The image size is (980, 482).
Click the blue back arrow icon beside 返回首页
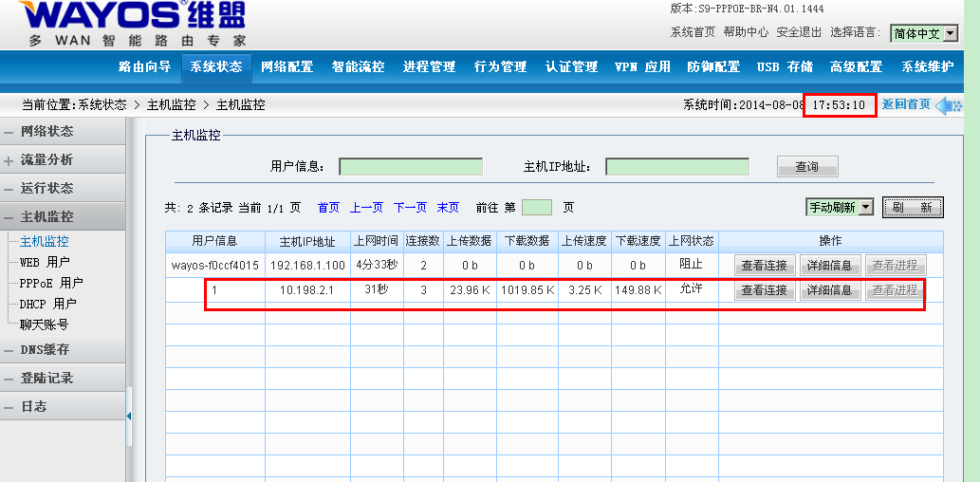[948, 105]
